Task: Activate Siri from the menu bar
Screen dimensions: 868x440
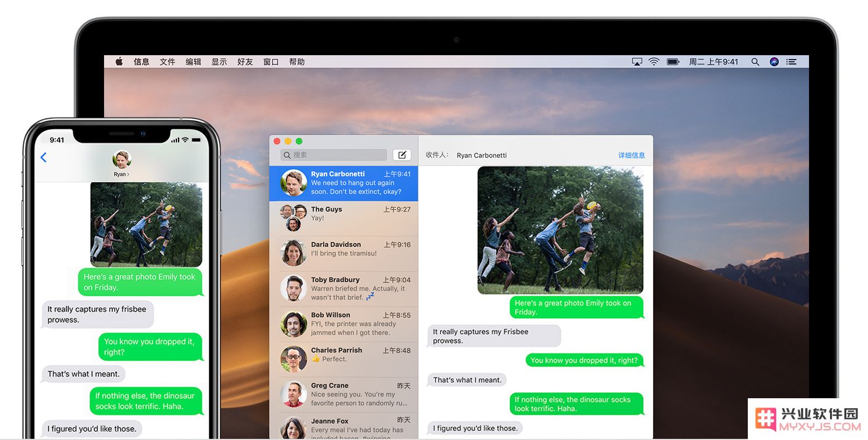Action: click(774, 62)
